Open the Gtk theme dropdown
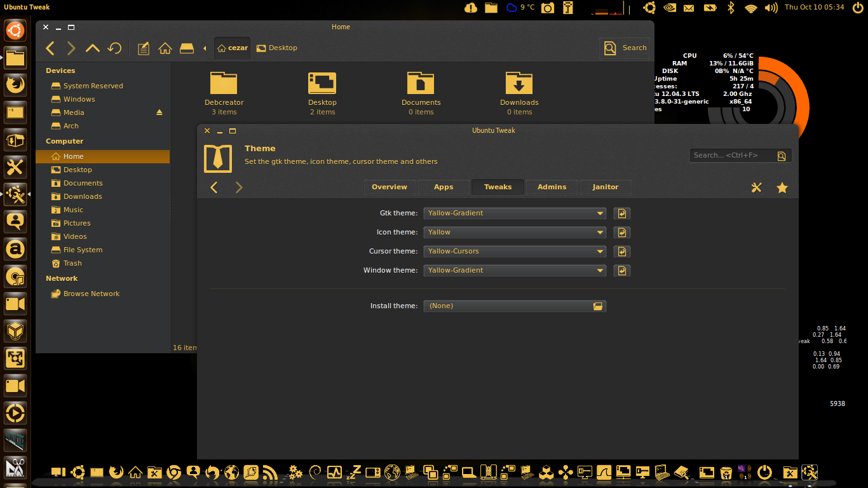868x488 pixels. coord(515,213)
